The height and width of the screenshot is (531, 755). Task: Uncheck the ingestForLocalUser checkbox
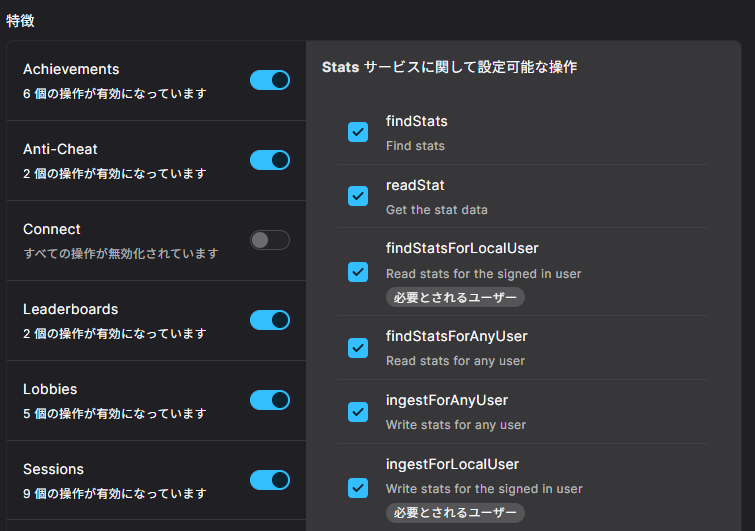tap(358, 488)
